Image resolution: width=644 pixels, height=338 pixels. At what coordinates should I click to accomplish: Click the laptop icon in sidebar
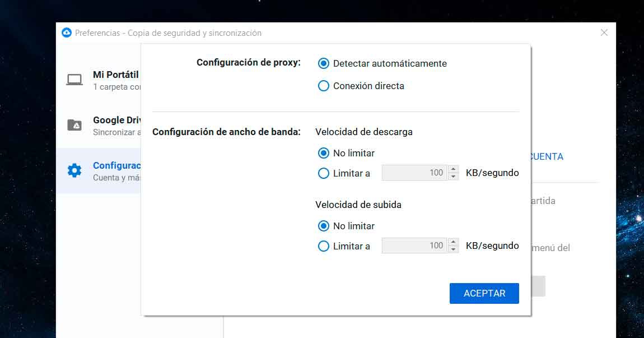[74, 80]
